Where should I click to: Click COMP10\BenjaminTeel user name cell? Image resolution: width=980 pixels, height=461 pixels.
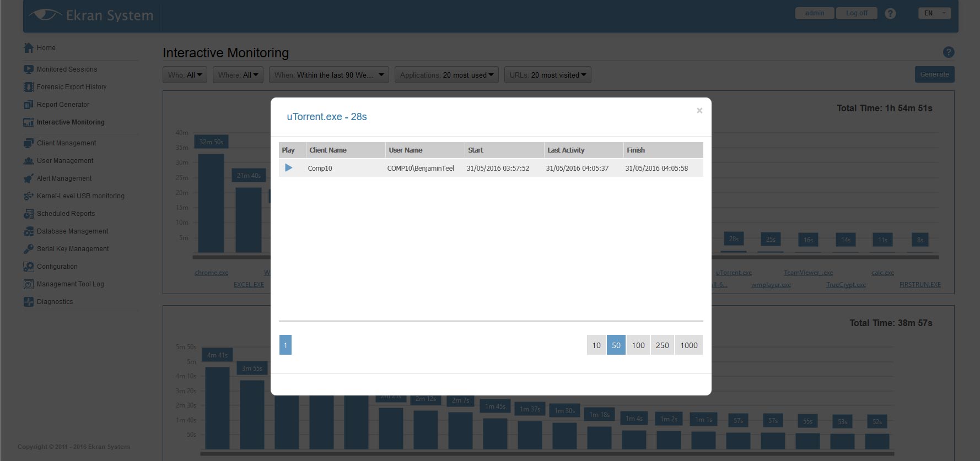(421, 169)
